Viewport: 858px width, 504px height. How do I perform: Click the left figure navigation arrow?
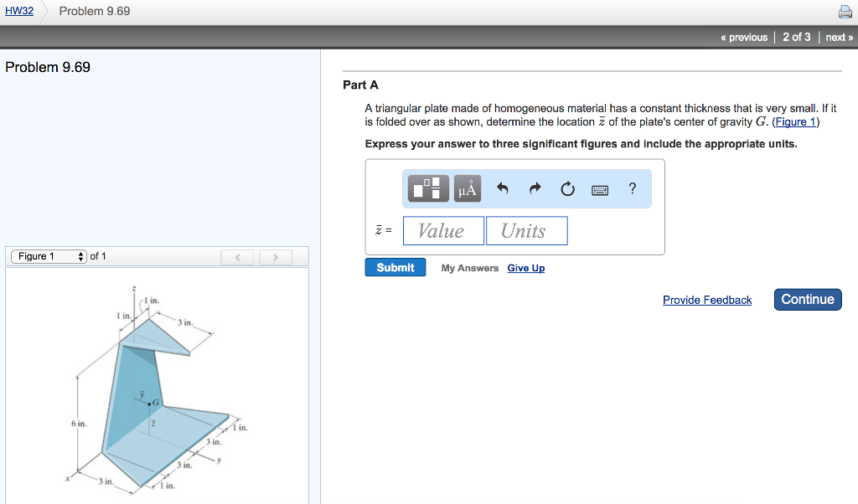pyautogui.click(x=237, y=256)
